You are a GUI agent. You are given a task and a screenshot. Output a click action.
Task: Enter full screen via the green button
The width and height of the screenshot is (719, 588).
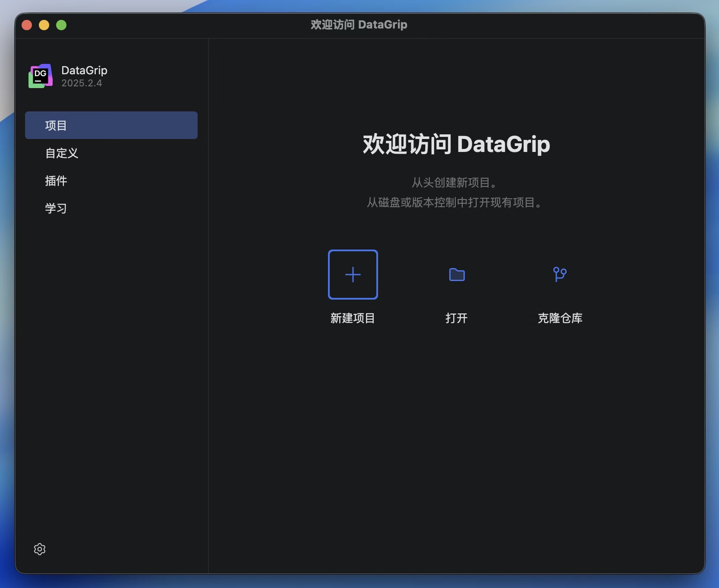click(x=61, y=25)
